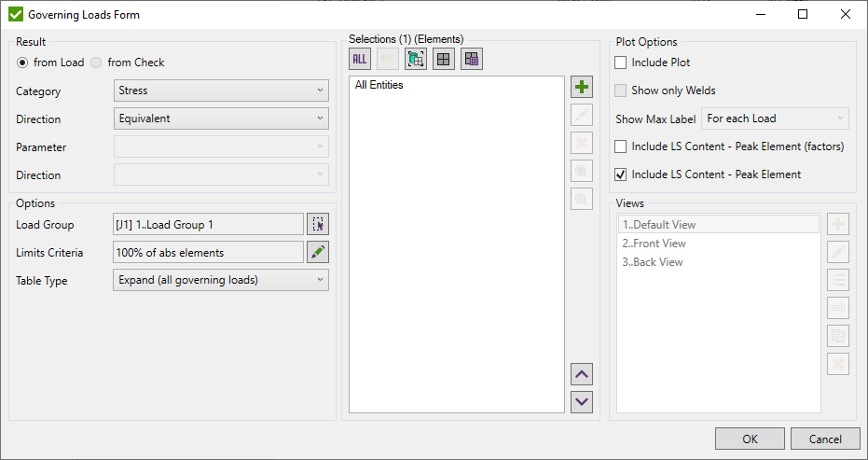Click the Load Group text field
Image resolution: width=868 pixels, height=460 pixels.
pyautogui.click(x=208, y=224)
